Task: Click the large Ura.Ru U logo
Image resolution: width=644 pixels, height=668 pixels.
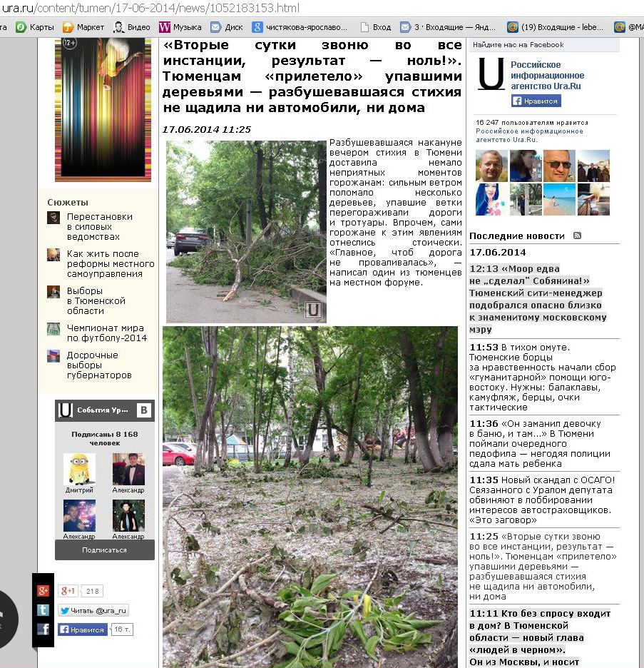Action: pyautogui.click(x=491, y=74)
